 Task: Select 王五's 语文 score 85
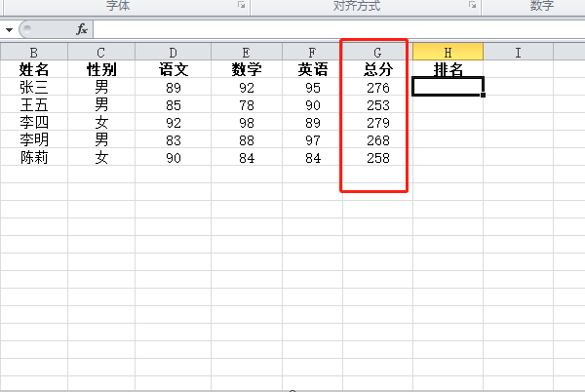(x=174, y=104)
